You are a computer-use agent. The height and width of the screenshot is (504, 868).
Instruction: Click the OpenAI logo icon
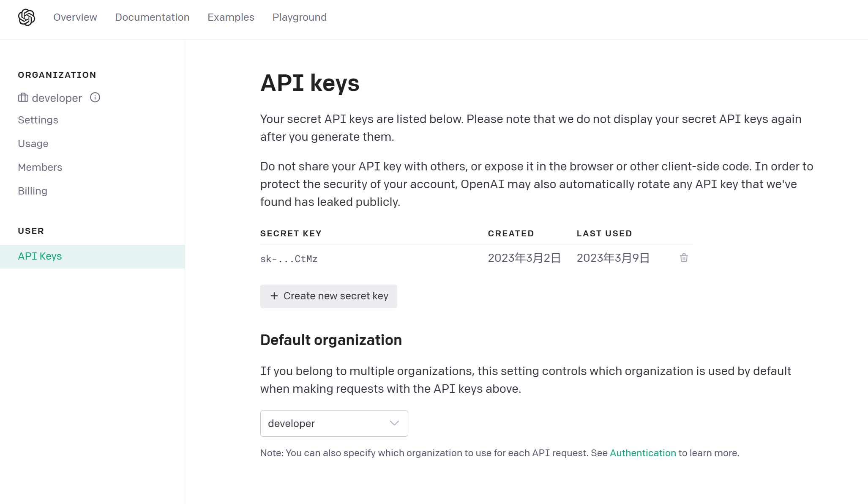tap(27, 17)
